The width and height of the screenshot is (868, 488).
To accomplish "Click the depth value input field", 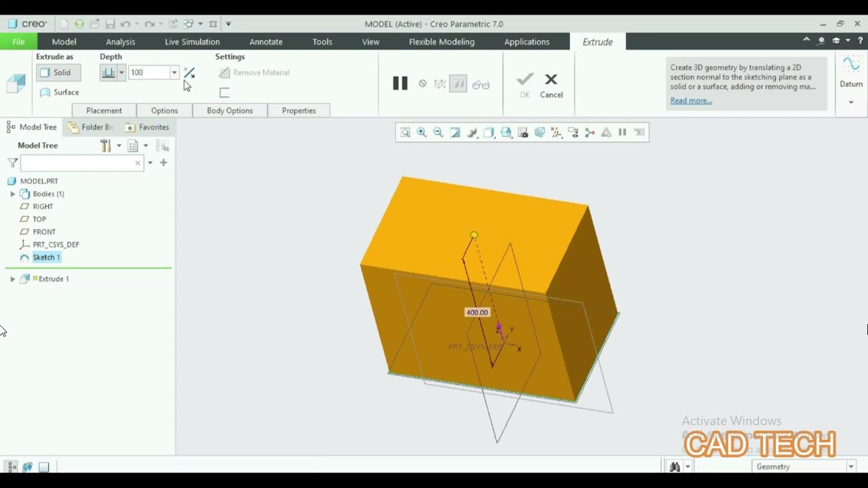I will click(x=149, y=73).
